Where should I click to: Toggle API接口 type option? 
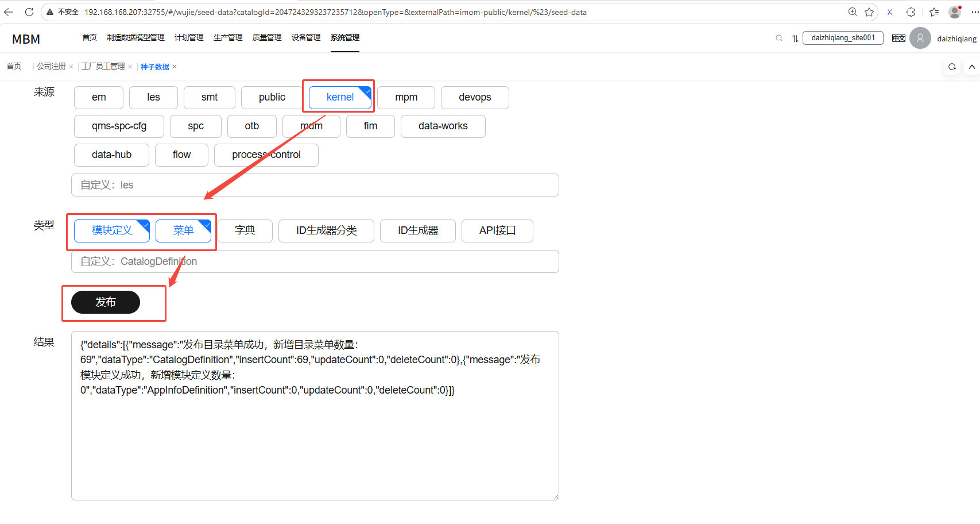497,230
